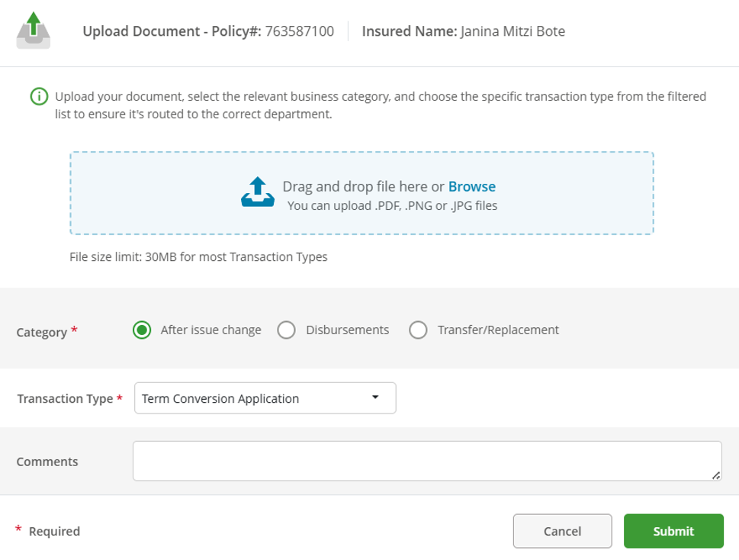739x560 pixels.
Task: Click the Comments field label
Action: [x=47, y=462]
